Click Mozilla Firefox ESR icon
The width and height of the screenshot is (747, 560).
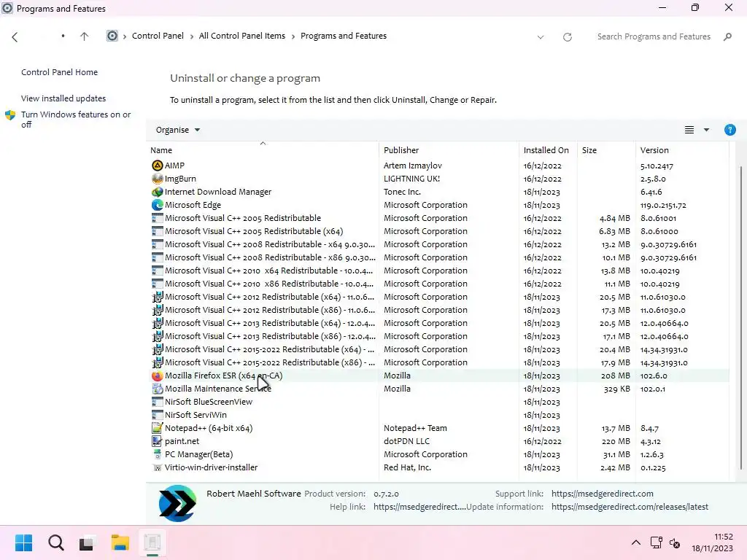pos(158,376)
